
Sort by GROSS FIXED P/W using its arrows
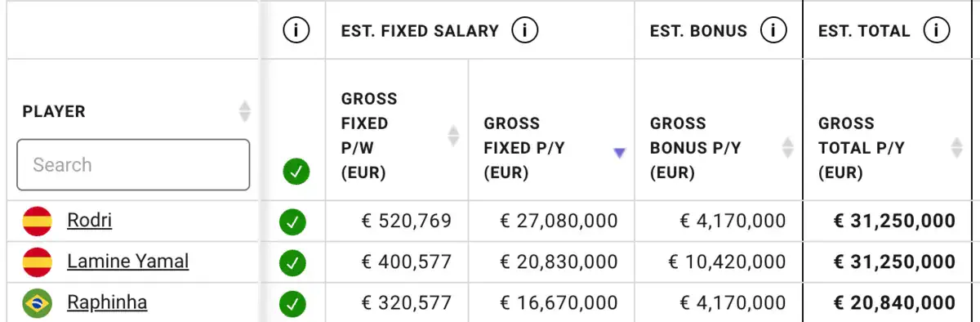pos(454,136)
